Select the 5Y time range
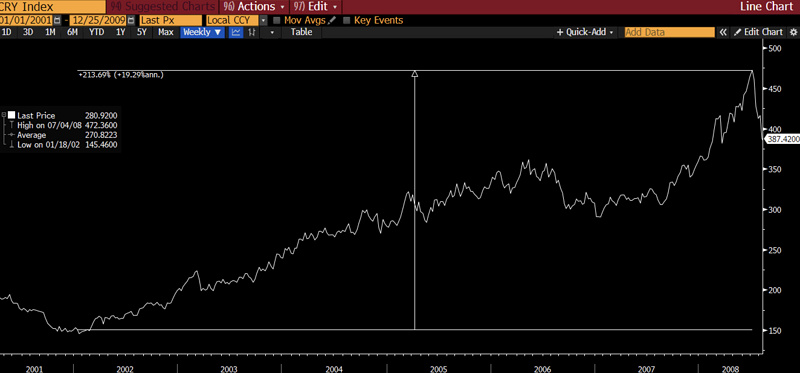This screenshot has width=800, height=373. click(142, 32)
